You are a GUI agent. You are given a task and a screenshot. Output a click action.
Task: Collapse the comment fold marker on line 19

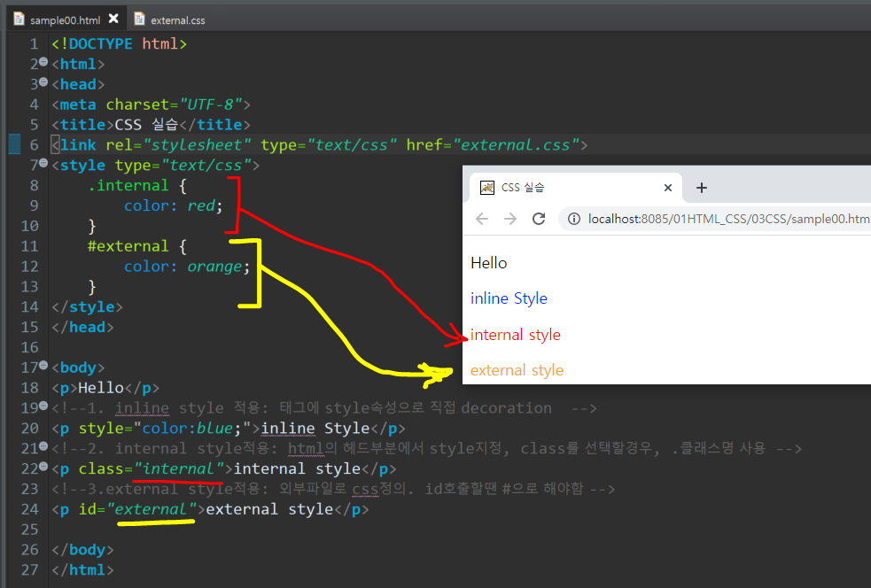(x=43, y=406)
